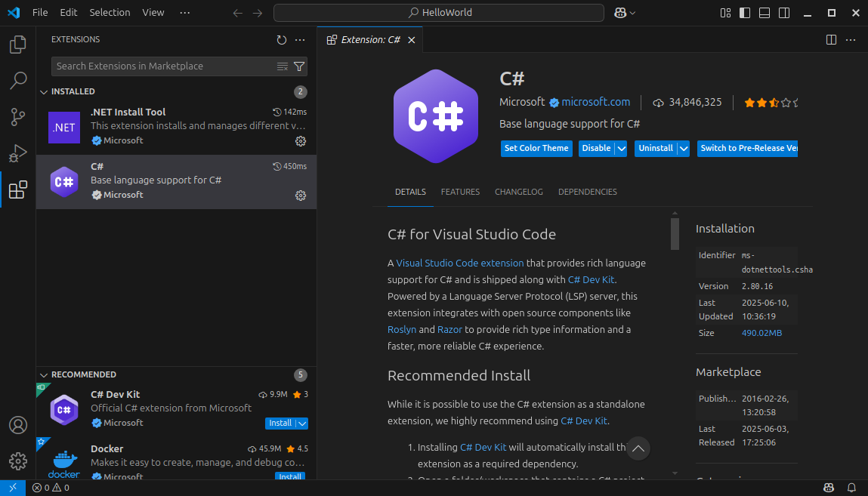Image resolution: width=868 pixels, height=496 pixels.
Task: Go back with the navigation arrow
Action: coord(237,13)
